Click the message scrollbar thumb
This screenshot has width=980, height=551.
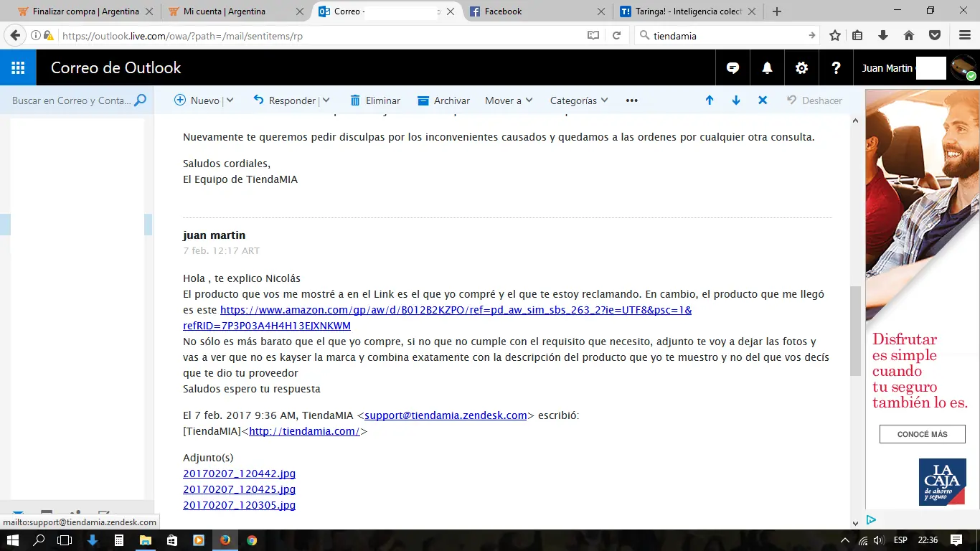coord(854,331)
